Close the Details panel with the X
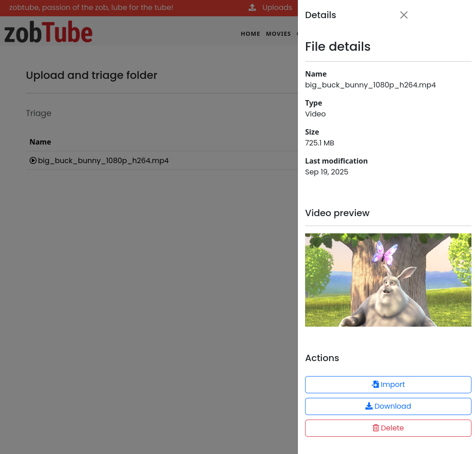The height and width of the screenshot is (454, 476). point(404,15)
